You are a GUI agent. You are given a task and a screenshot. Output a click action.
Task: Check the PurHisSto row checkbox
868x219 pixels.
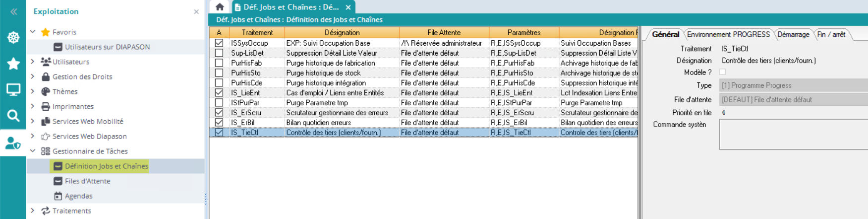pyautogui.click(x=219, y=73)
